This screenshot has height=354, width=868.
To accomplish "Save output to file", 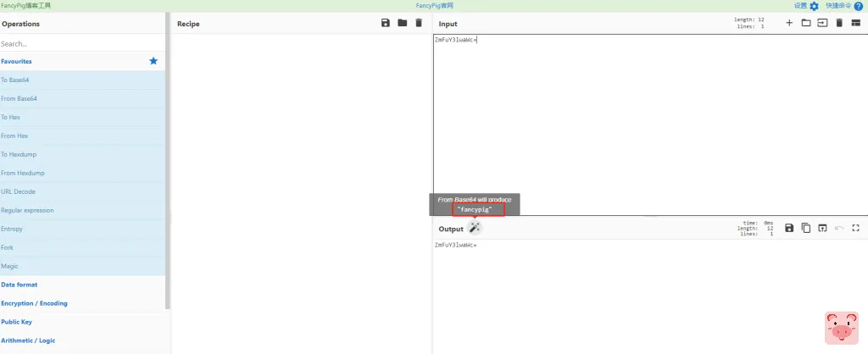I will 789,228.
